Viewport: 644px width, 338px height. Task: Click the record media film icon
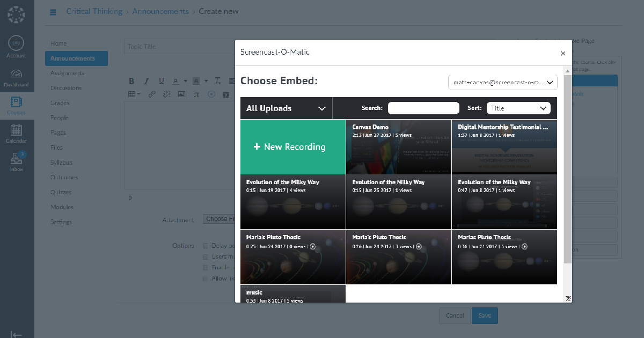[225, 94]
